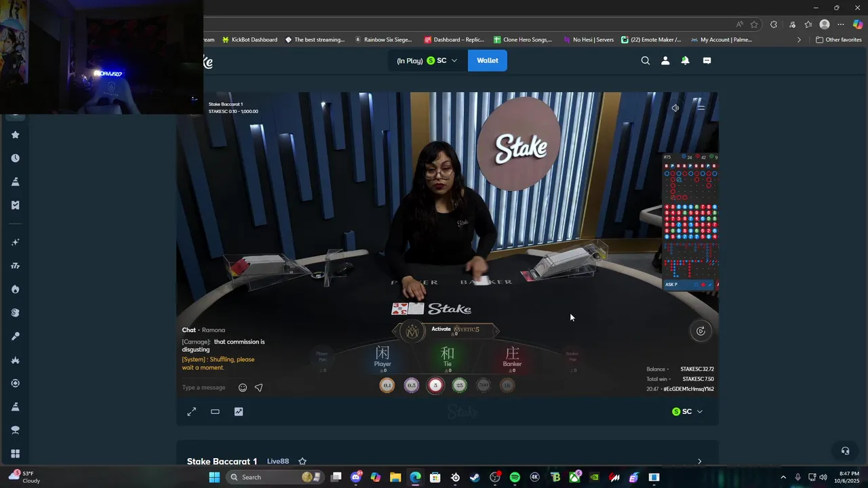Open New Releases sparkle sidebar icon

tap(15, 242)
